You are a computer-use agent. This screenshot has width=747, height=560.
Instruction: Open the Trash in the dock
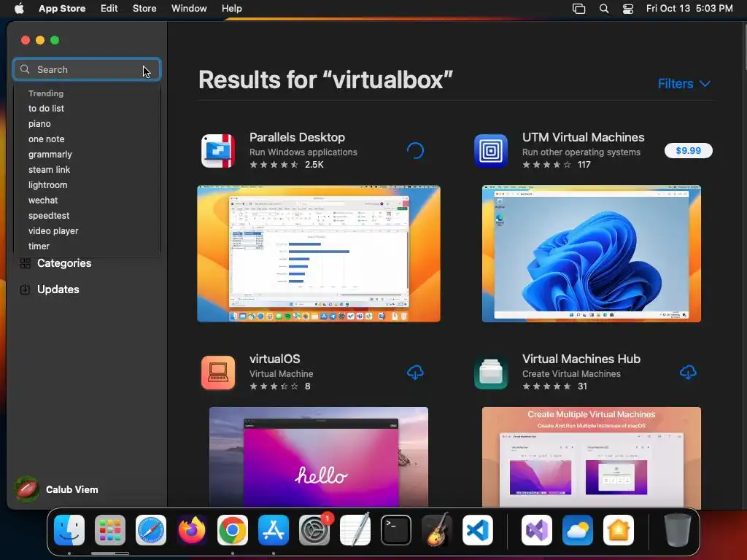678,530
